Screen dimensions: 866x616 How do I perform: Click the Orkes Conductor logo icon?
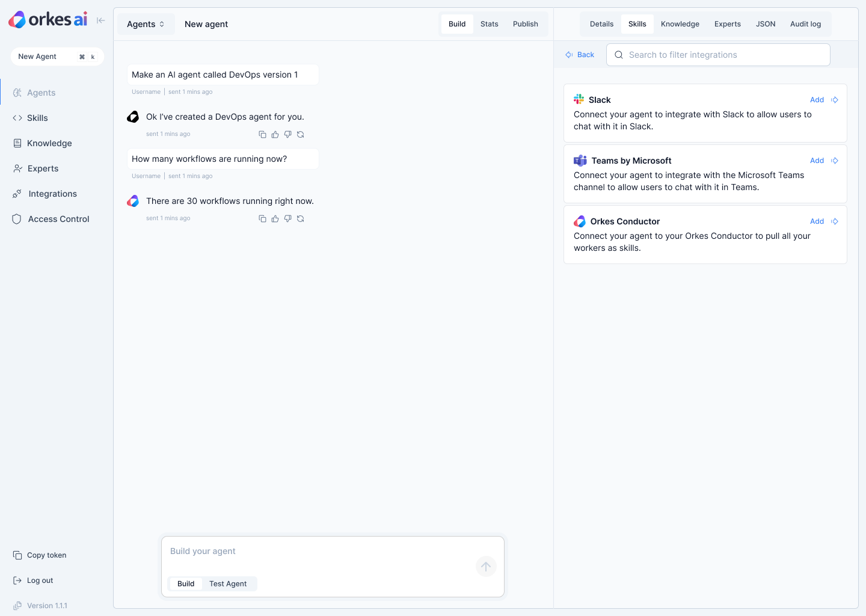580,221
